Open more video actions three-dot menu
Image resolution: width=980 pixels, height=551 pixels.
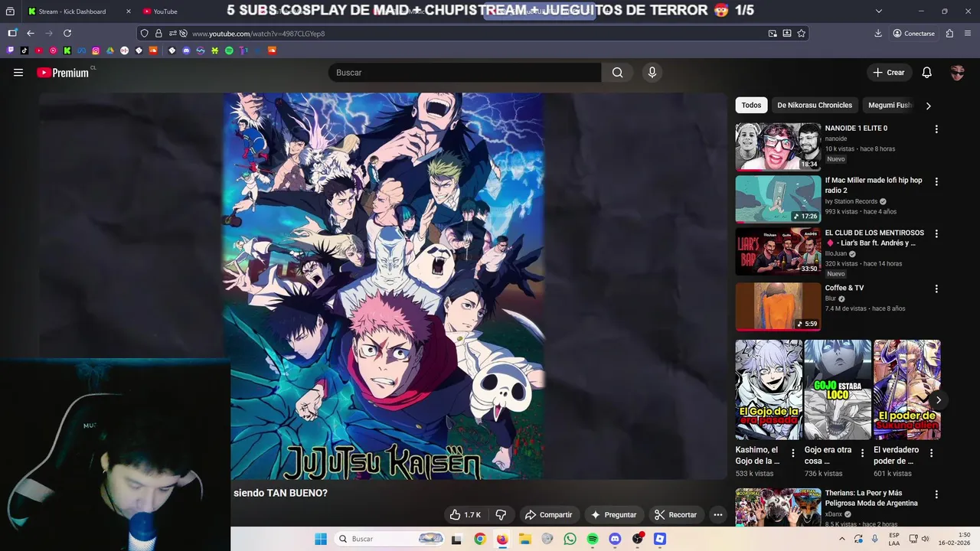[717, 515]
